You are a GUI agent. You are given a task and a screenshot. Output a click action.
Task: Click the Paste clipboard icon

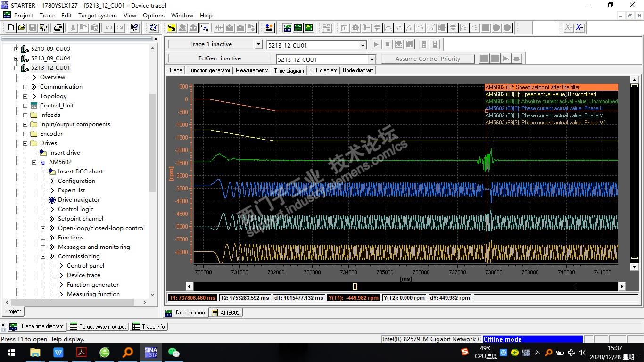(94, 28)
